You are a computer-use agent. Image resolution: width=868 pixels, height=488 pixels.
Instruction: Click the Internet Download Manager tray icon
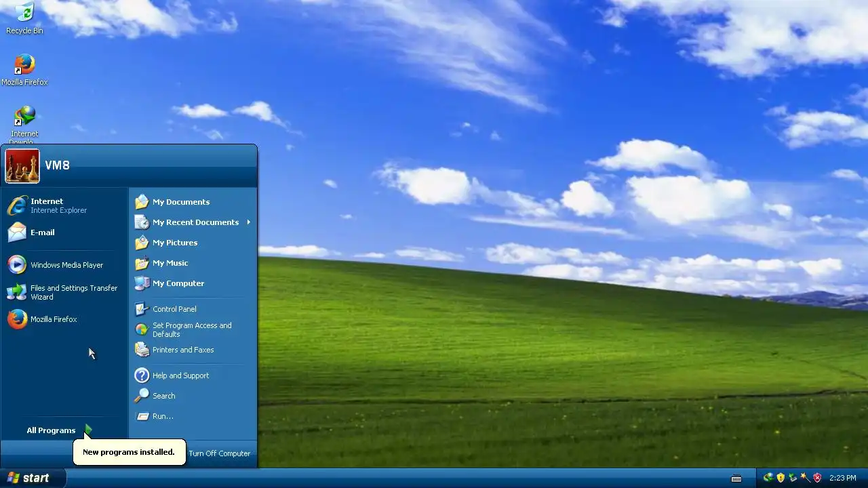768,478
